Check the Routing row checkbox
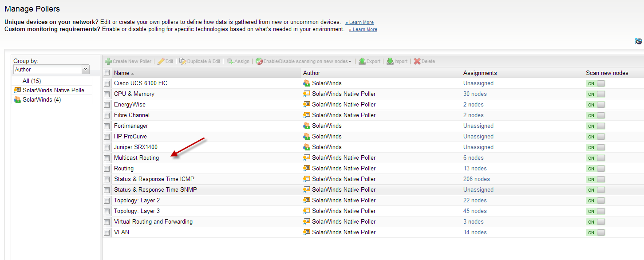The height and width of the screenshot is (260, 644). tap(107, 169)
